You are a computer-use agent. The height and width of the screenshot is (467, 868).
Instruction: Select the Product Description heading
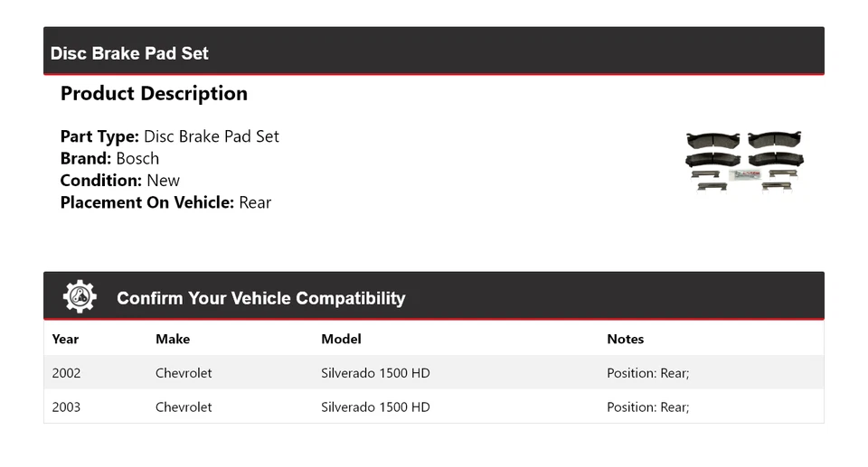[x=154, y=94]
